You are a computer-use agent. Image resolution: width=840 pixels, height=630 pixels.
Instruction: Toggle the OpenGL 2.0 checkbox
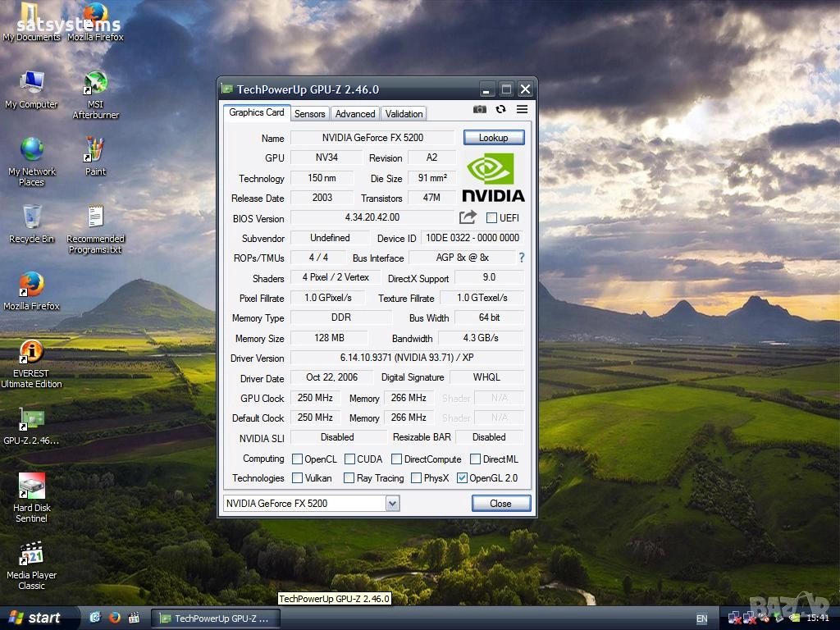pos(462,478)
